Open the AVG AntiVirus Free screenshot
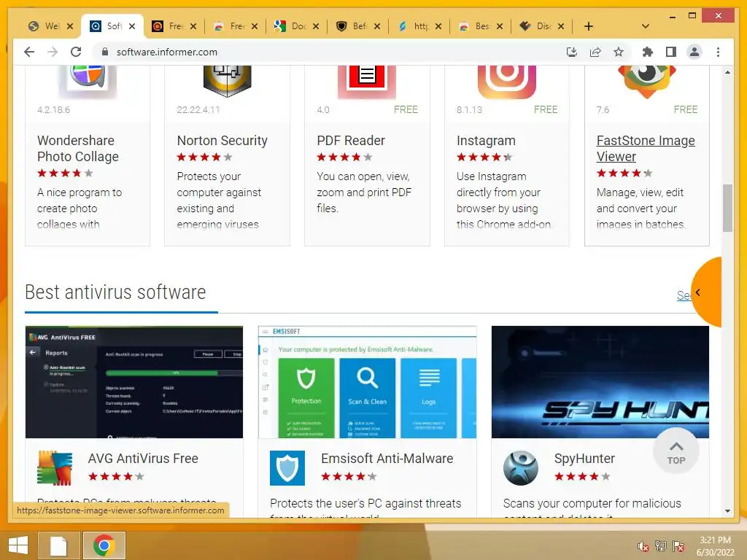This screenshot has width=747, height=560. [134, 382]
